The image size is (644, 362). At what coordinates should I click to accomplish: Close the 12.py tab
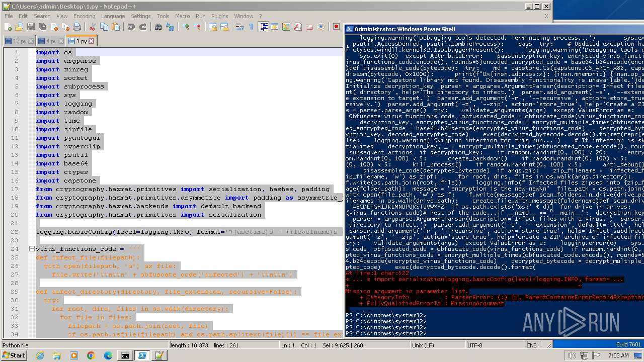click(31, 41)
